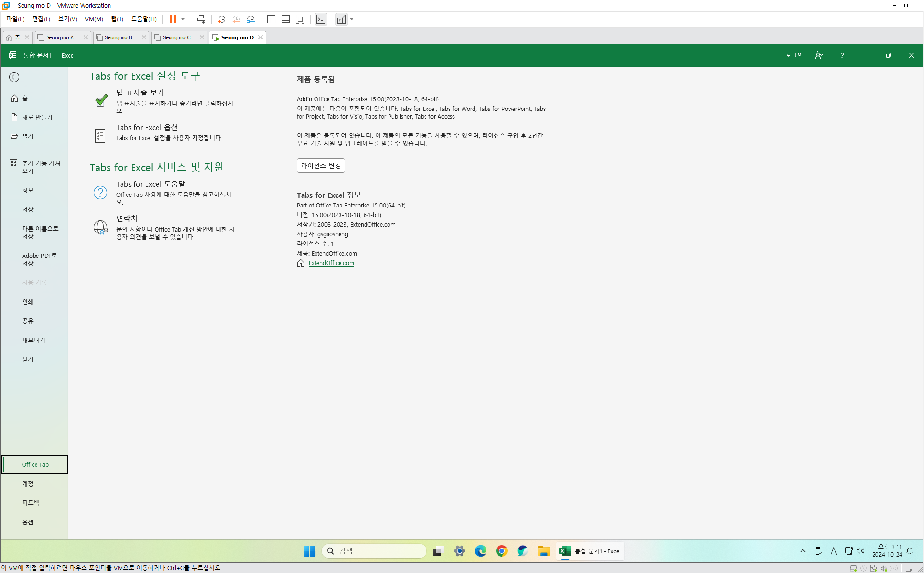Click the VMware pause VM button
Viewport: 924px width, 573px height.
(x=173, y=19)
